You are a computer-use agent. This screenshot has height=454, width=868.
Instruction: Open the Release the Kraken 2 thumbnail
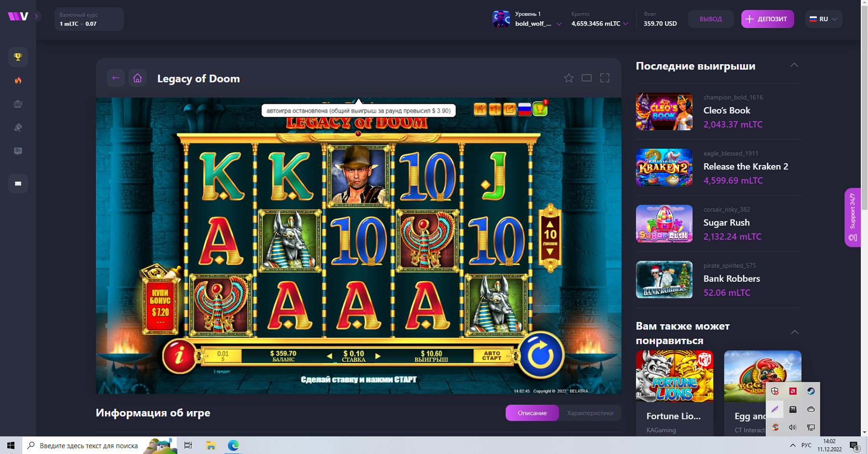664,167
